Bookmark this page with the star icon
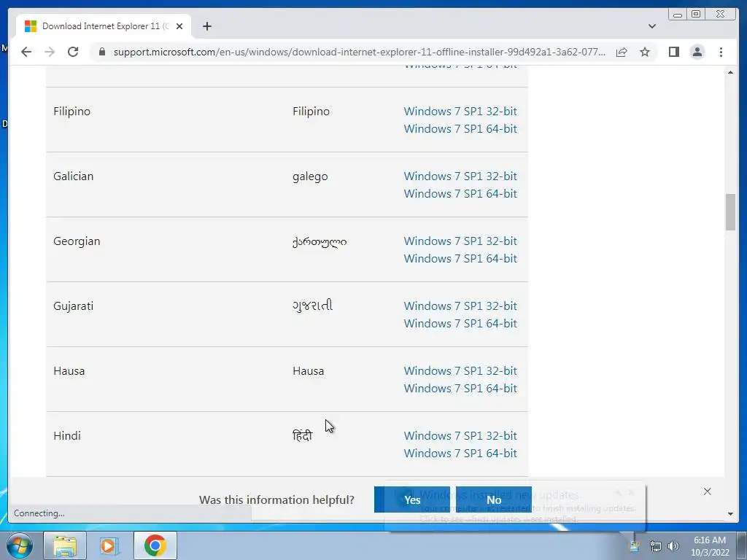 [x=645, y=52]
